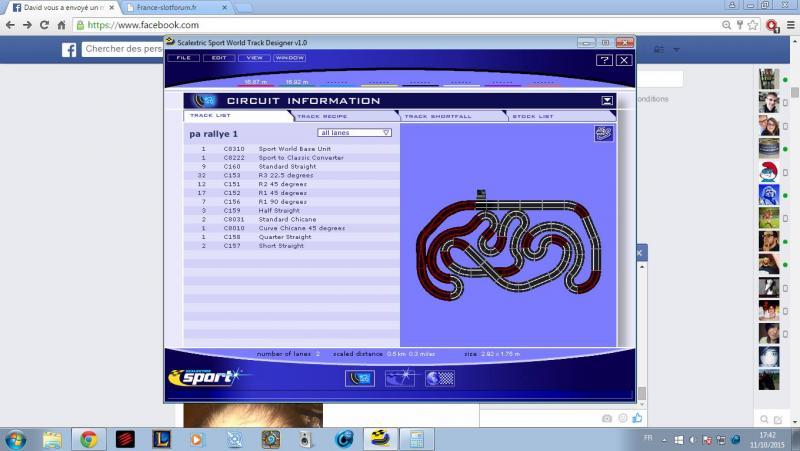The height and width of the screenshot is (451, 800).
Task: Collapse the Circuit Information panel
Action: [606, 100]
